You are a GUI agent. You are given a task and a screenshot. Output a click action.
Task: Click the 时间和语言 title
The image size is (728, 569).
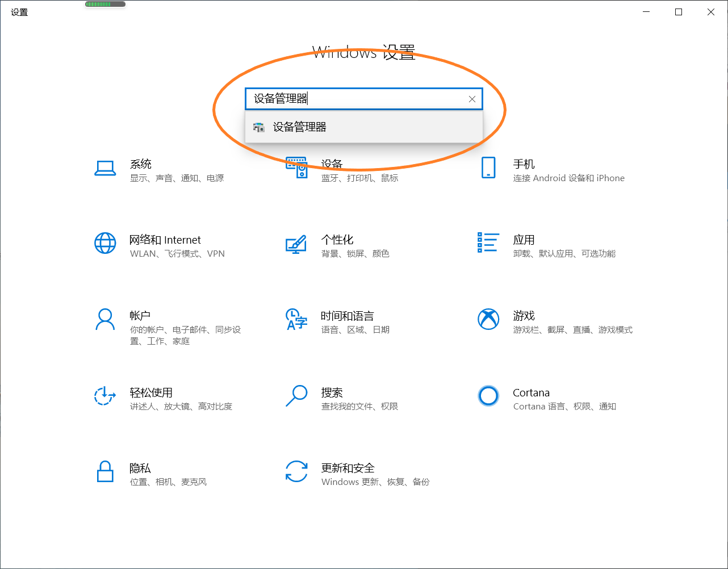[348, 316]
